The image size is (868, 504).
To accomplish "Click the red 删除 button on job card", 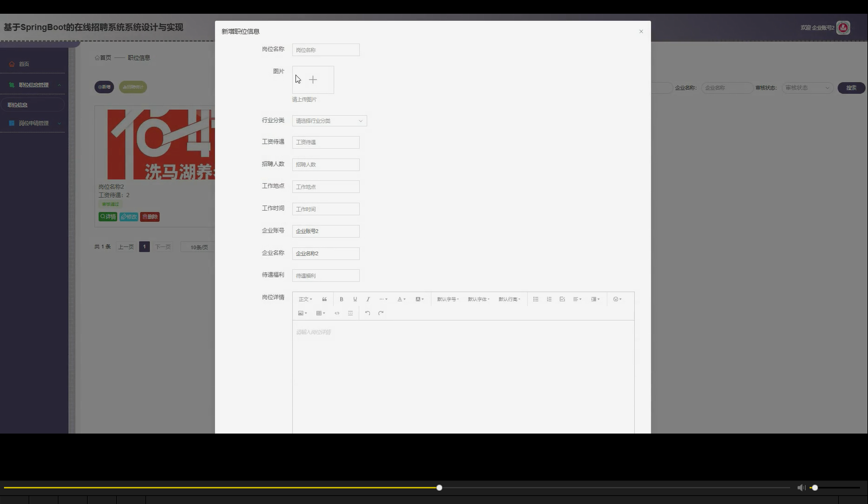I will coord(150,216).
